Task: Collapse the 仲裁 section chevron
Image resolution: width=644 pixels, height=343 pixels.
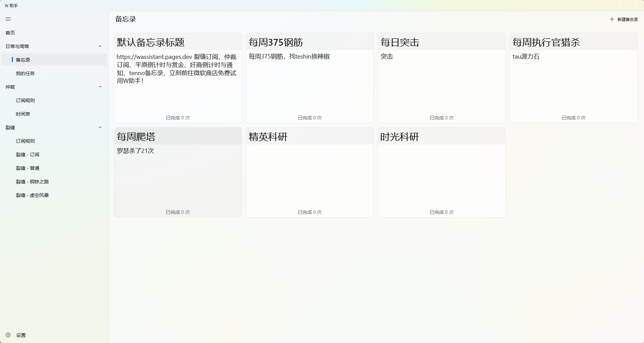Action: [100, 87]
